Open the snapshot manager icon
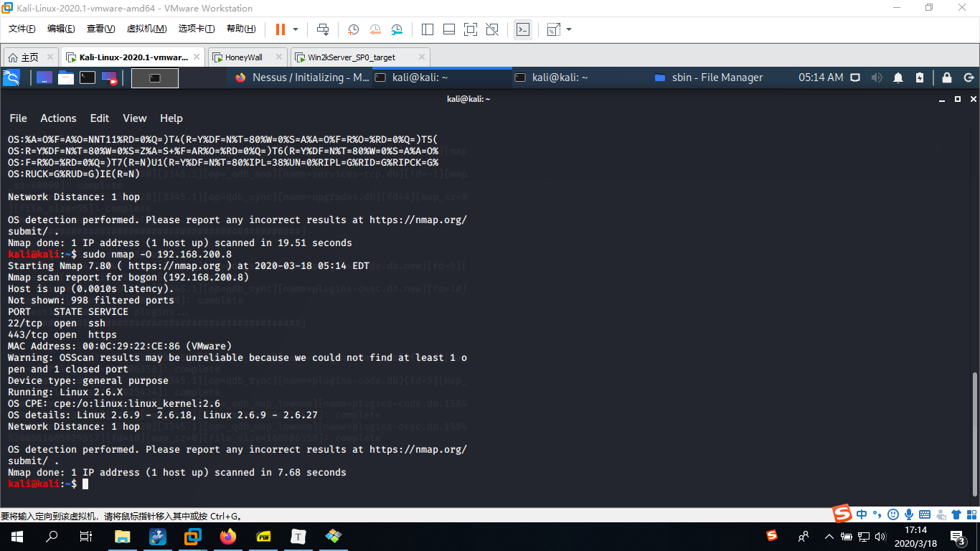Image resolution: width=980 pixels, height=551 pixels. [x=397, y=29]
